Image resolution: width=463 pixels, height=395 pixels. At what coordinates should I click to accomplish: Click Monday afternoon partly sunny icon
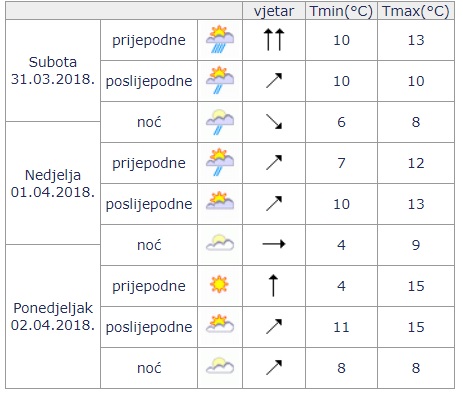[220, 324]
